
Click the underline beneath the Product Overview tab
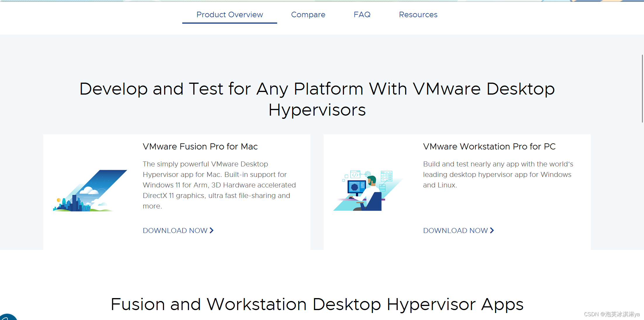tap(230, 23)
